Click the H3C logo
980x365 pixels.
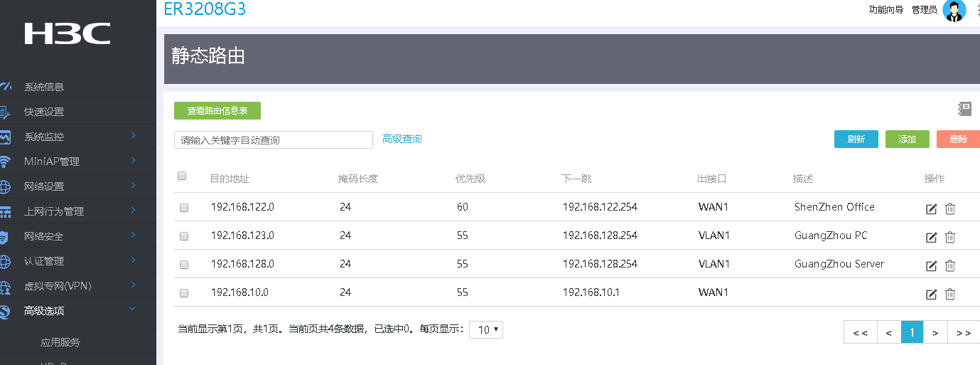pyautogui.click(x=68, y=33)
